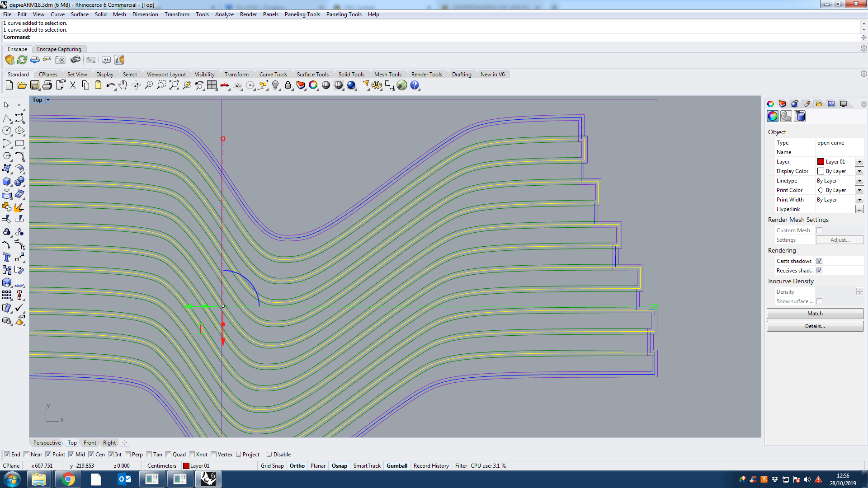The height and width of the screenshot is (488, 868).
Task: Expand the Layer dropdown in properties
Action: (859, 162)
